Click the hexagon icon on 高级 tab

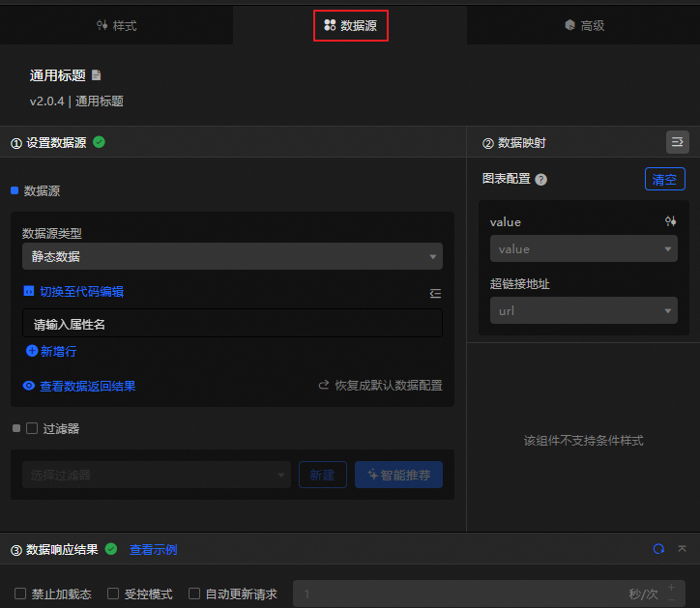569,25
